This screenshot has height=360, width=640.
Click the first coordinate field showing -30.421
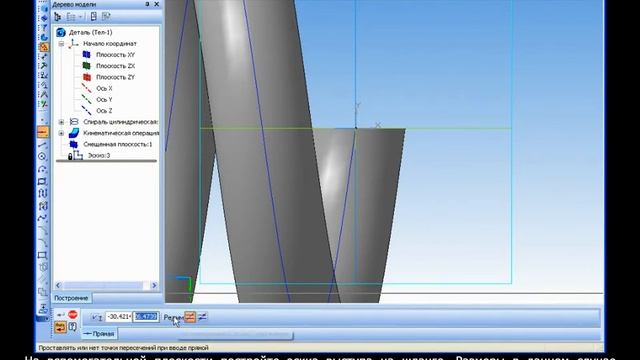click(119, 317)
